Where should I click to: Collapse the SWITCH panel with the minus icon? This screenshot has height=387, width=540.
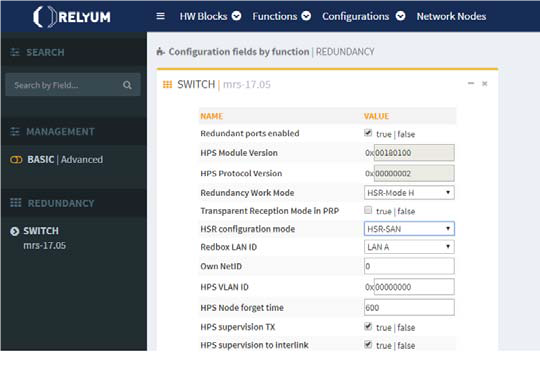[471, 83]
